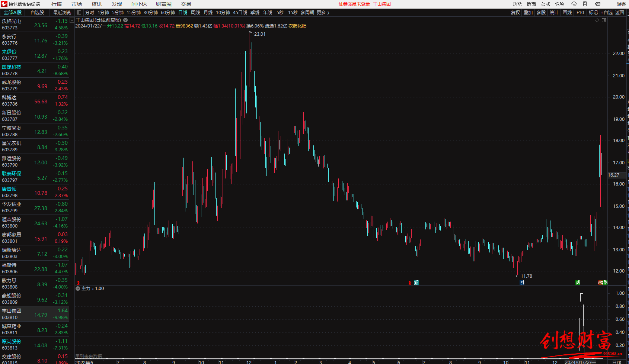This screenshot has height=364, width=629.
Task: Open dropdown beside 主力 indicator label
Action: [78, 289]
